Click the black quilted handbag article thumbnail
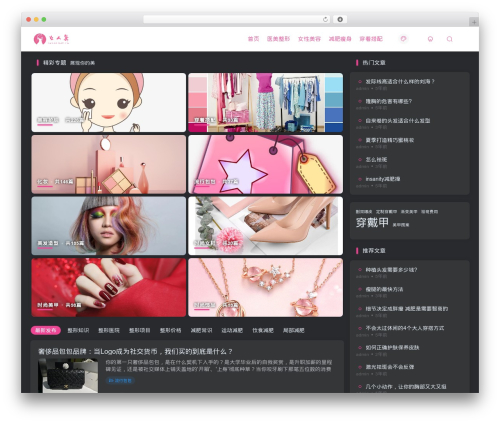Viewport: 500px width, 423px height. 68,376
